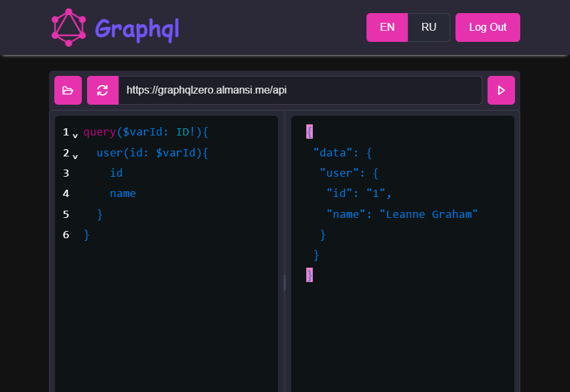Viewport: 570px width, 392px height.
Task: Click the open-folder icon on the toolbar
Action: (67, 90)
